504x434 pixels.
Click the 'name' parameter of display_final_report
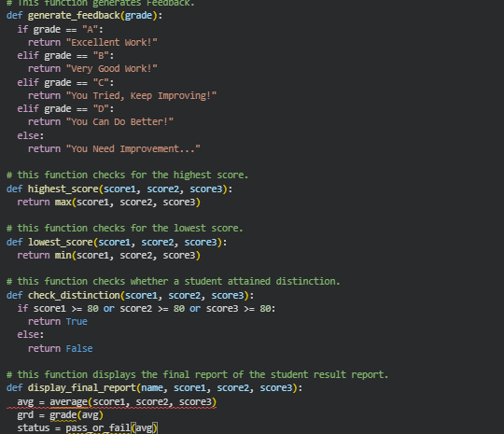[152, 387]
